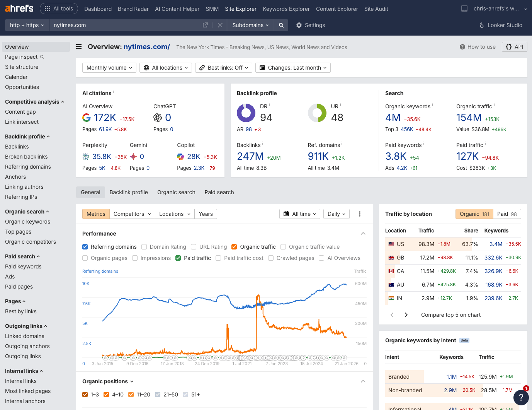Open the floating help question mark

521,397
